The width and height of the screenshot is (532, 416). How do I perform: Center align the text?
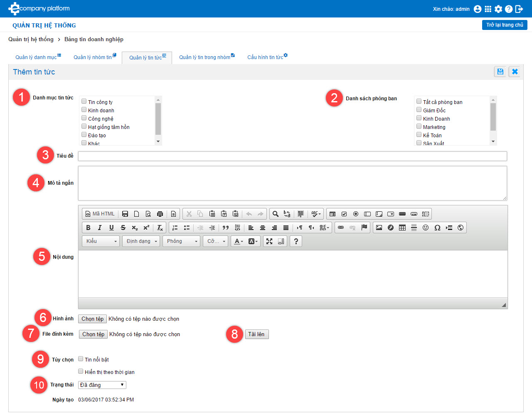tap(263, 228)
